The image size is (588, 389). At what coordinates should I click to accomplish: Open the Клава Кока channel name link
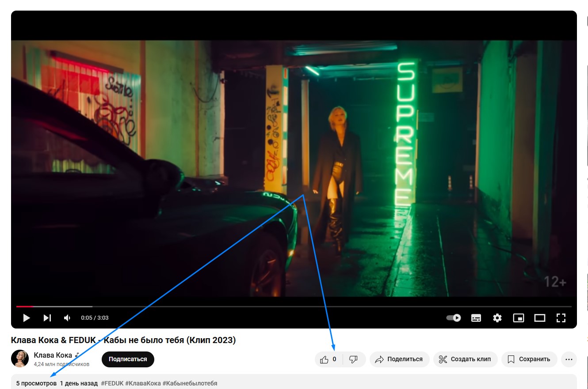[53, 355]
